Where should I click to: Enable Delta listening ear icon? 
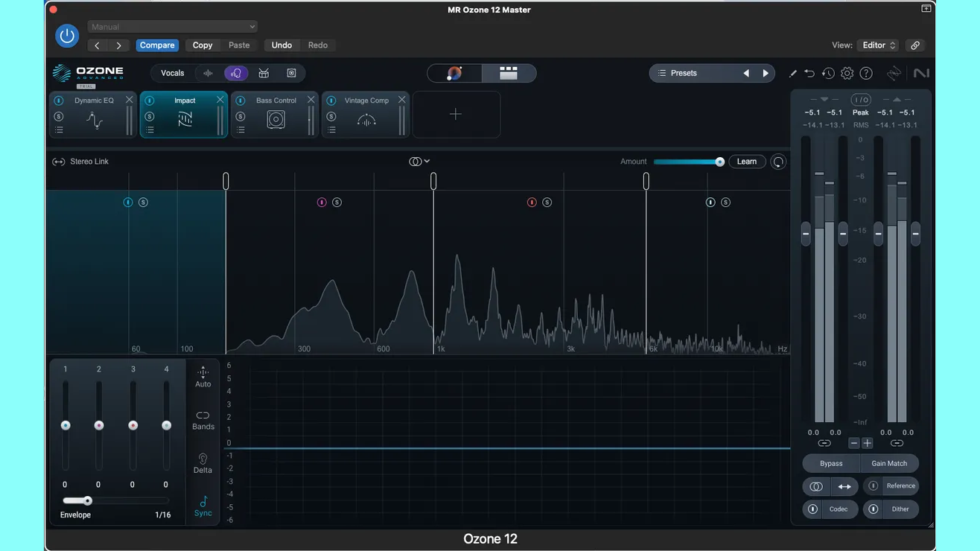pos(203,459)
